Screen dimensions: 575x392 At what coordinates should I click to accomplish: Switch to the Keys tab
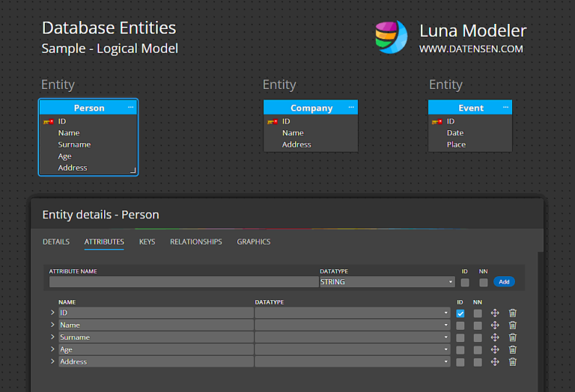[147, 242]
